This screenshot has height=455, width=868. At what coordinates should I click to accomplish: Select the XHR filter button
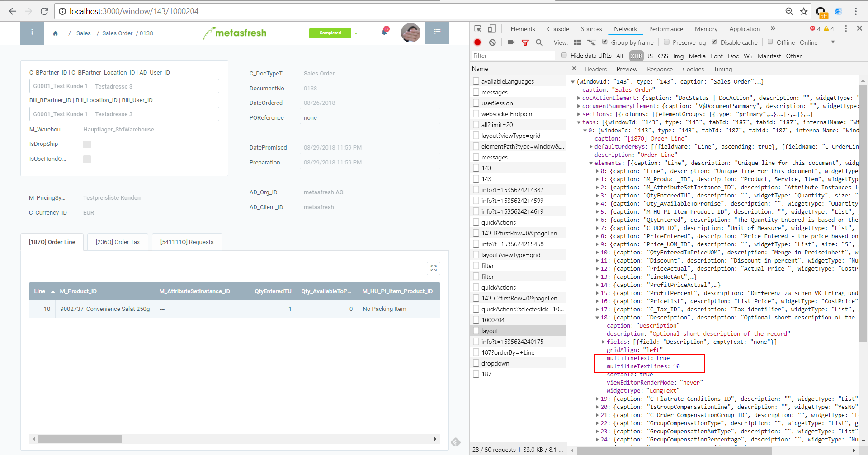tap(636, 56)
